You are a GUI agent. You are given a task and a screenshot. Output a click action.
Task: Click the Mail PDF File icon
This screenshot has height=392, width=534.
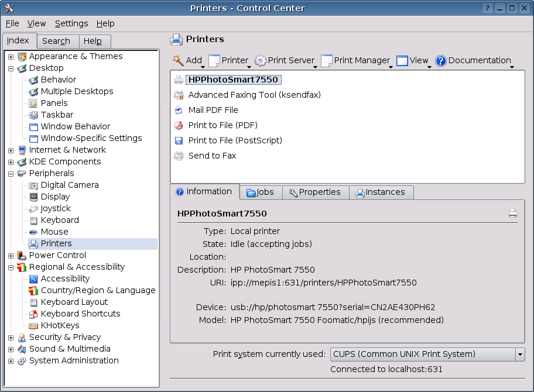[179, 110]
